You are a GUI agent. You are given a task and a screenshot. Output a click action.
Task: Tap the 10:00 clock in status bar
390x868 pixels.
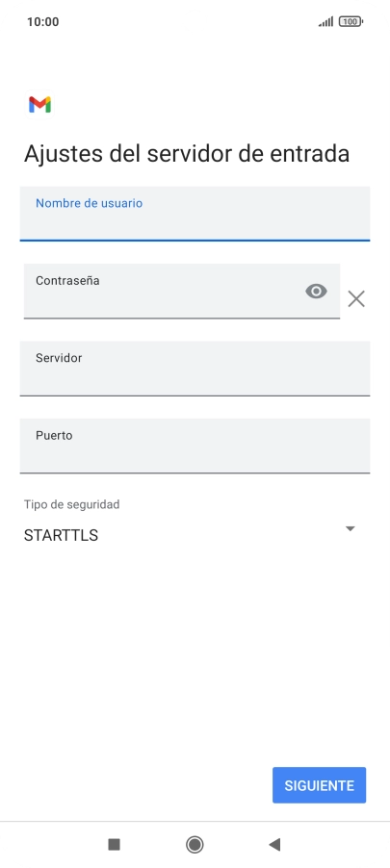[x=42, y=21]
